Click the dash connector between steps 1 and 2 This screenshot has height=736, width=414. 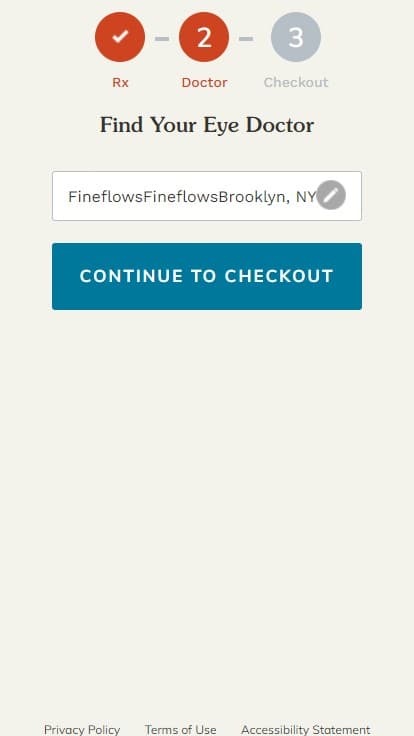[x=162, y=38]
